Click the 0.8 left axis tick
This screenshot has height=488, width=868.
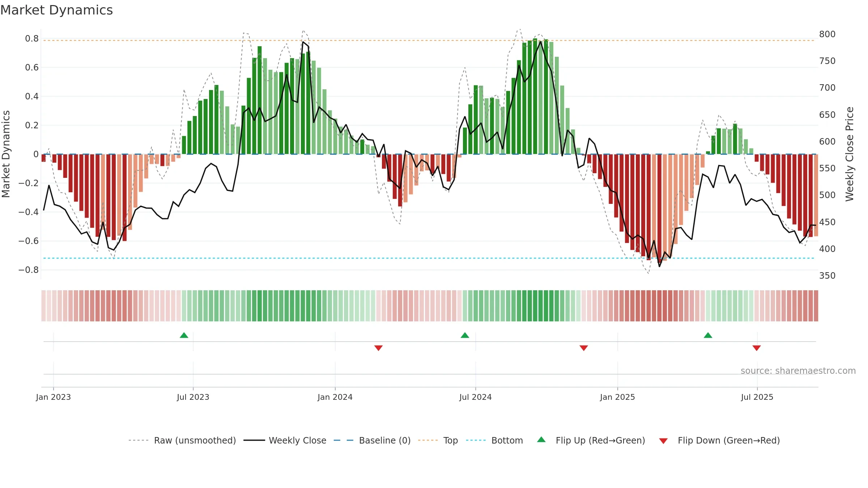point(32,38)
